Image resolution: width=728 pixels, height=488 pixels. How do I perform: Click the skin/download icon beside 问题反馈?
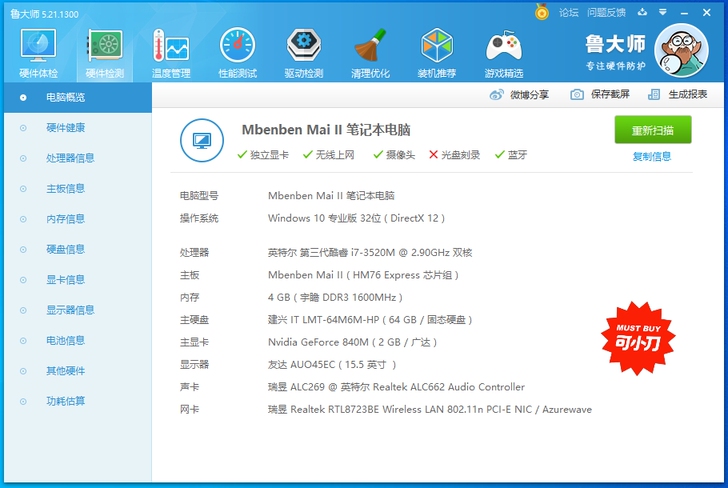642,12
